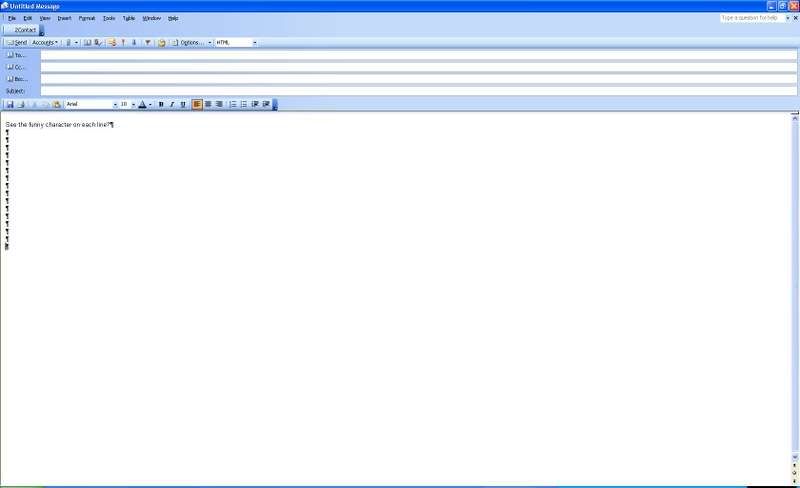
Task: Open the help question box dropdown arrow
Action: click(787, 18)
